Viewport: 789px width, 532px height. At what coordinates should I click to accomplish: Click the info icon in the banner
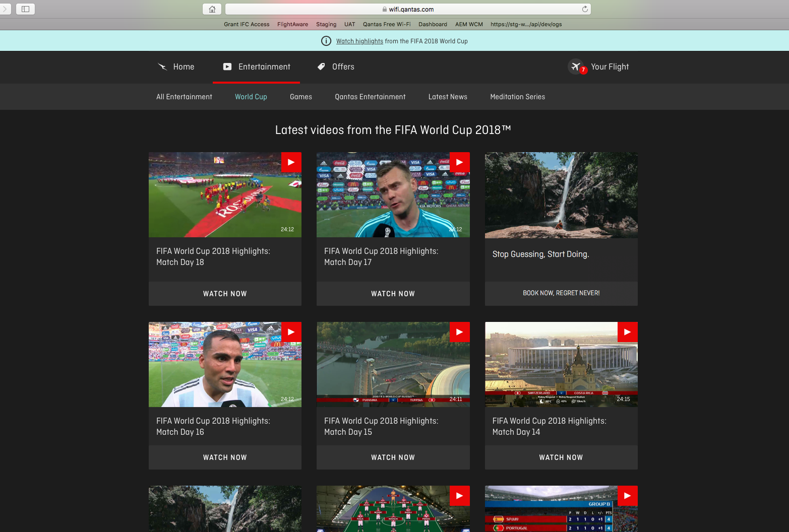coord(326,41)
